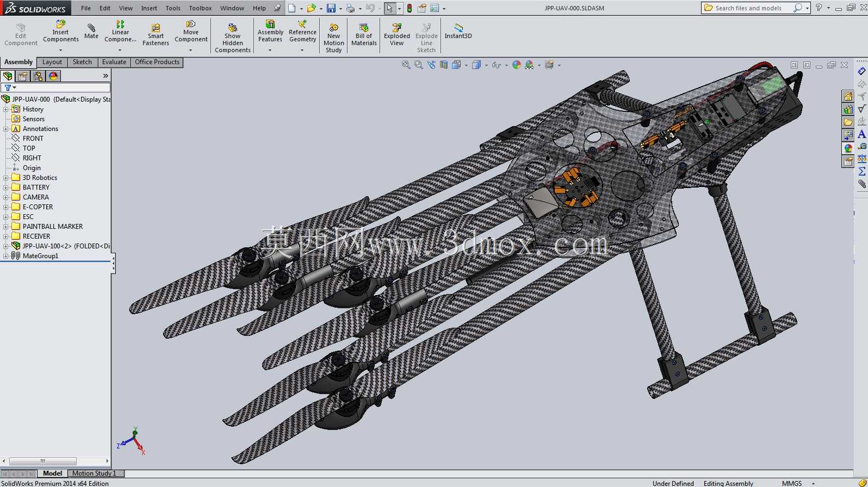Click the Zoom to Fit icon
Viewport: 868px width, 487px height.
click(x=406, y=65)
